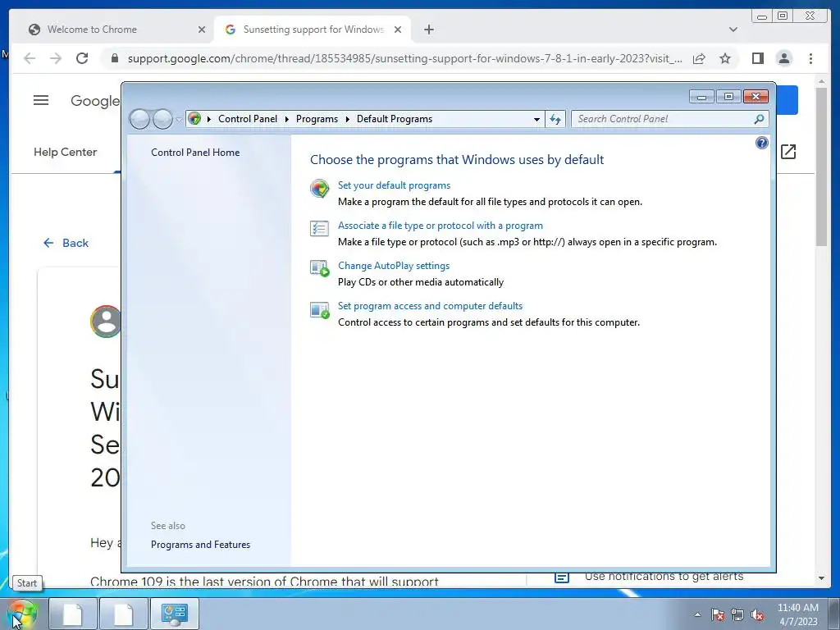Show hidden system tray icons
840x630 pixels.
coord(697,614)
